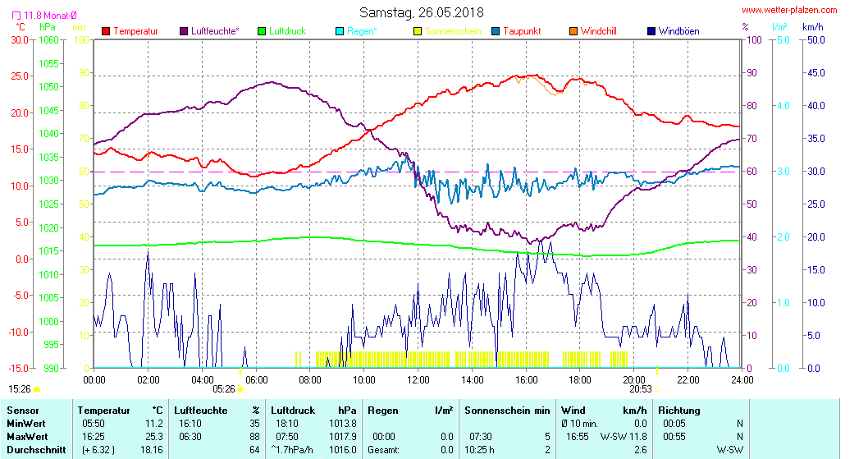Select the Windchill legend label

coord(598,31)
